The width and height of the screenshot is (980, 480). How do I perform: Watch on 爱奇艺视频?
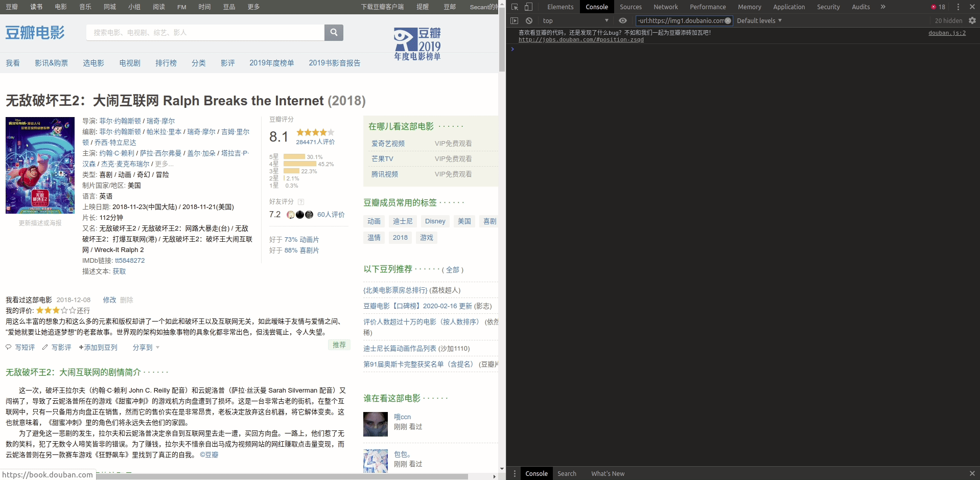(388, 144)
